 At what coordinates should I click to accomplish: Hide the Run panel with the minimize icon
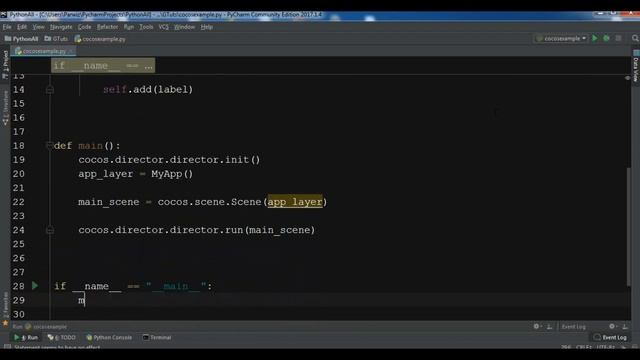pyautogui.click(x=549, y=327)
